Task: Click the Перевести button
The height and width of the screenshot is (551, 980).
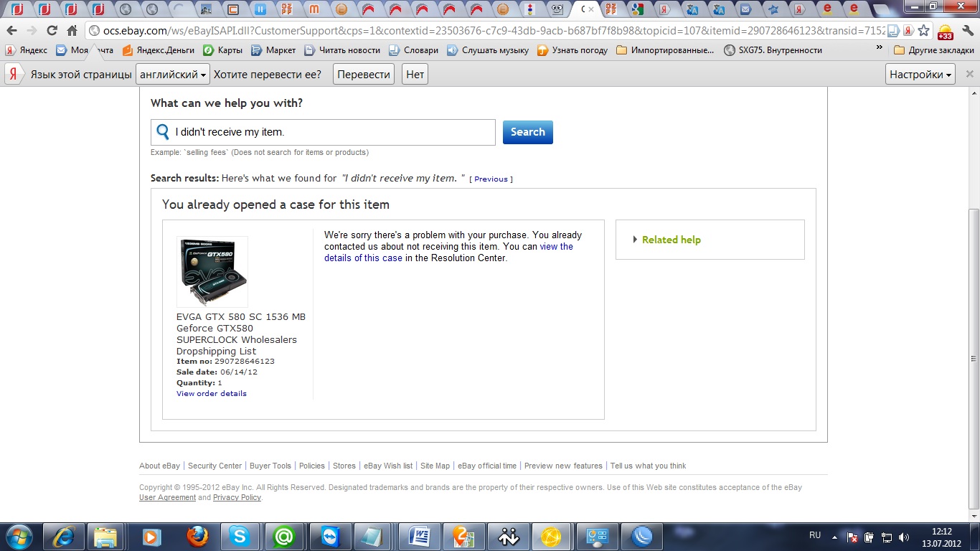Action: point(364,75)
